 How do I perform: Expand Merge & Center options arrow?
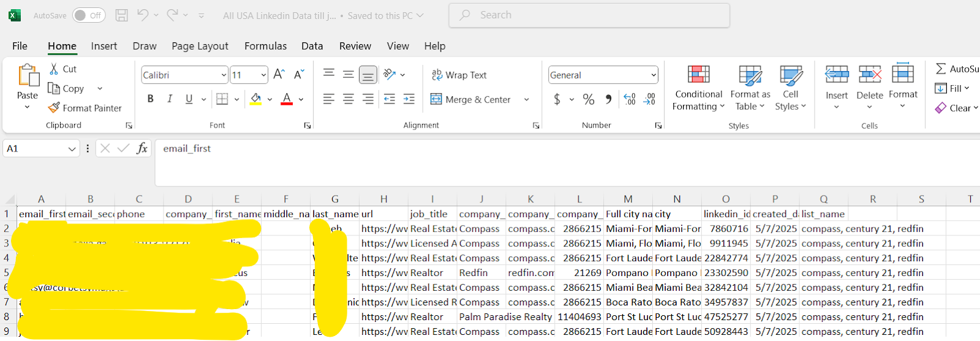click(526, 99)
